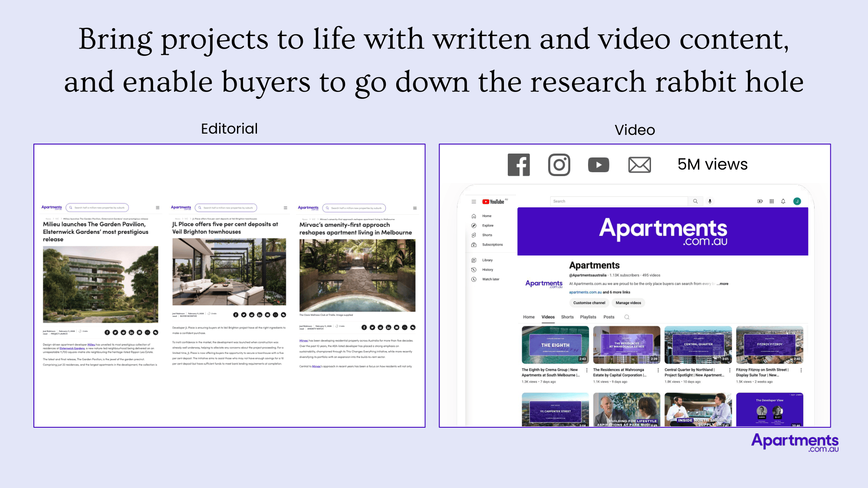Click the Facebook icon
Image resolution: width=868 pixels, height=488 pixels.
point(519,165)
